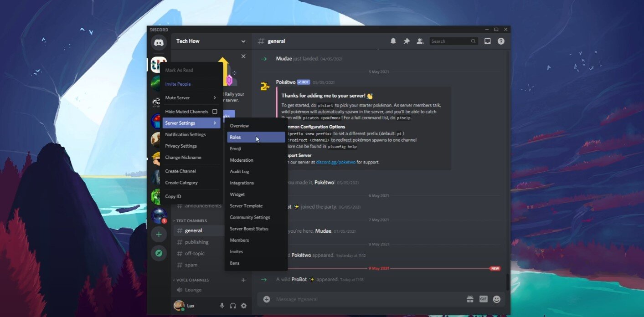The width and height of the screenshot is (644, 317).
Task: Open pinned messages pin icon
Action: click(x=407, y=41)
